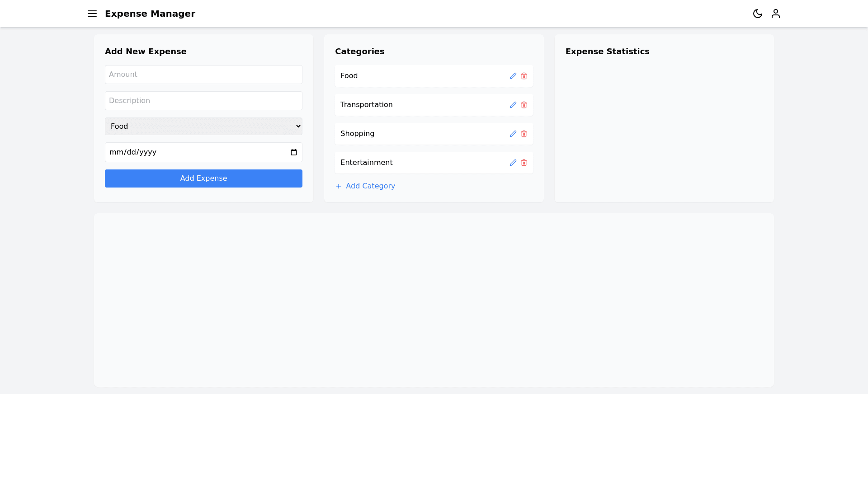Click the Add Expense button
868x488 pixels.
[203, 178]
